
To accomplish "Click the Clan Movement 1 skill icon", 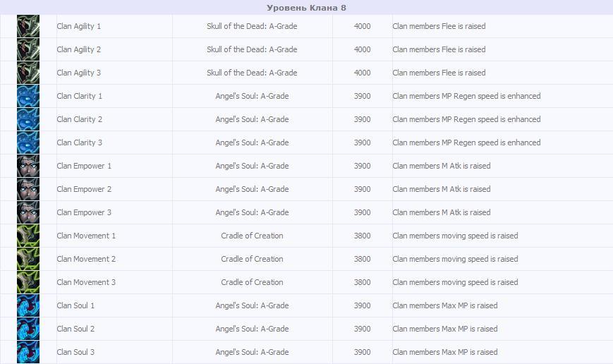I will [x=28, y=236].
